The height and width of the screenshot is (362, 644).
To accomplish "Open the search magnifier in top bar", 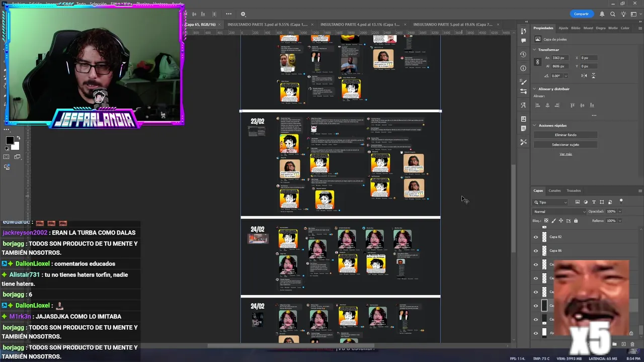I will 613,14.
